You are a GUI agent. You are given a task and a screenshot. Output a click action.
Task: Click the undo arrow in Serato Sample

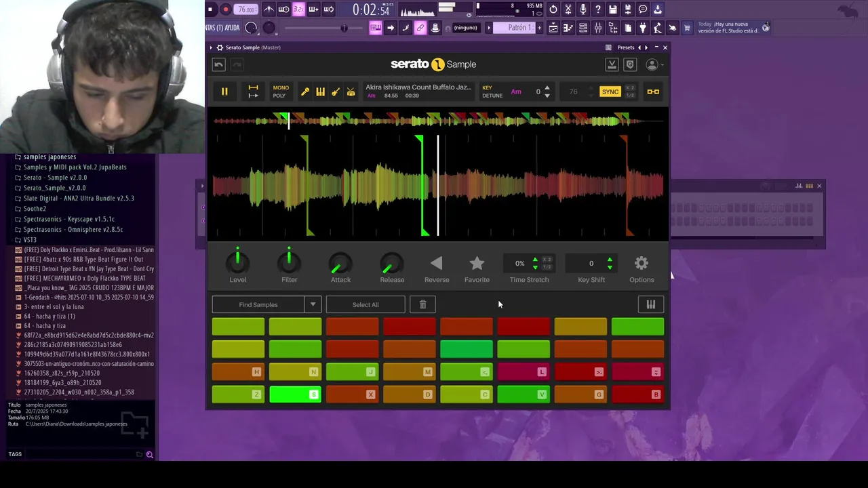(218, 64)
